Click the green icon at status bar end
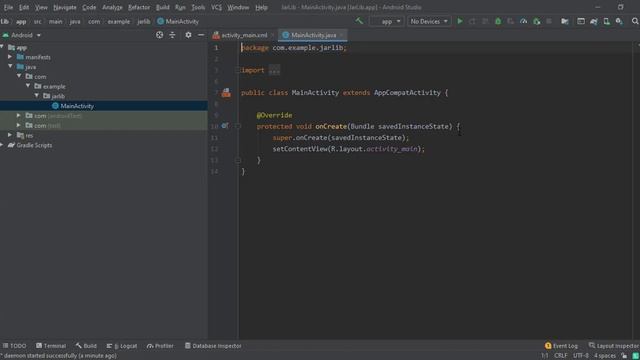 636,356
